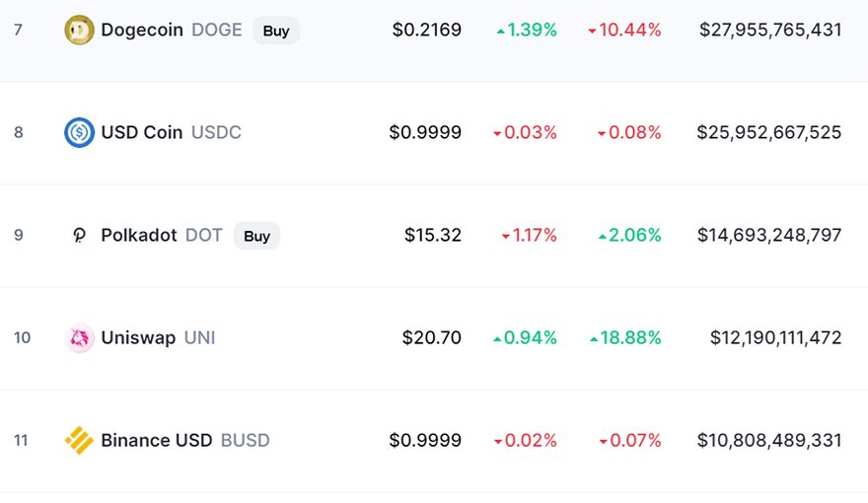Click the red down arrow by Polkadot 1.17%
868x503 pixels.
(505, 237)
